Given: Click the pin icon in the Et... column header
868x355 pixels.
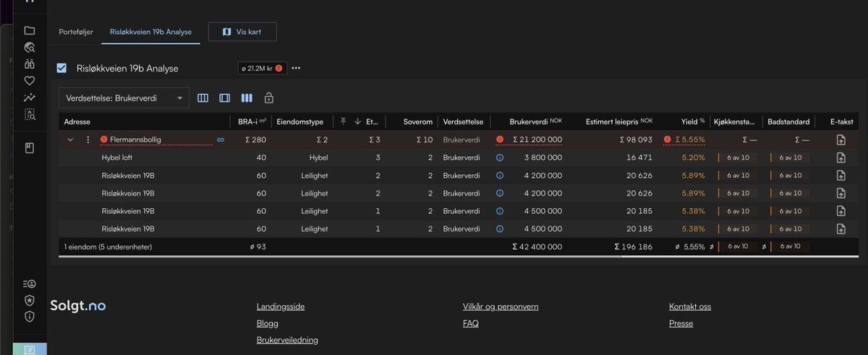Looking at the screenshot, I should 344,121.
